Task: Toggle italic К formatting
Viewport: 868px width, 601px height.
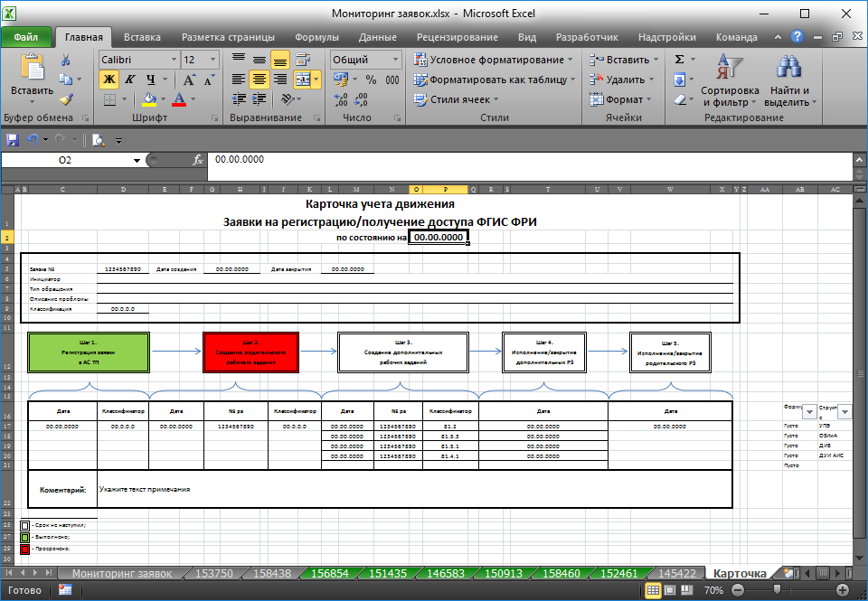Action: (x=130, y=80)
